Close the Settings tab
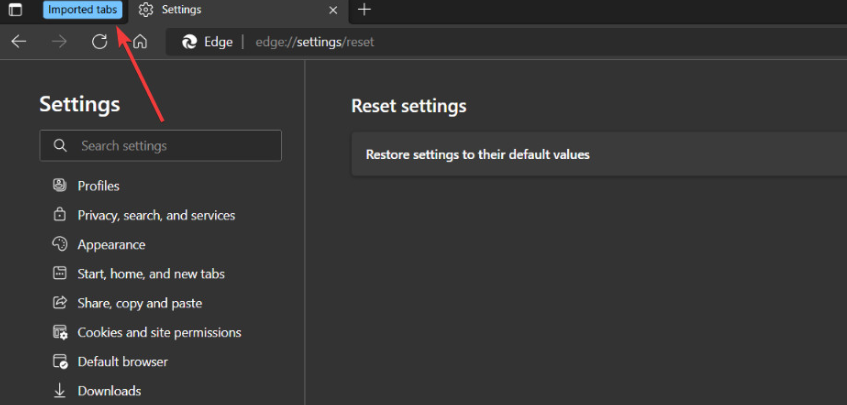847x405 pixels. (x=333, y=10)
